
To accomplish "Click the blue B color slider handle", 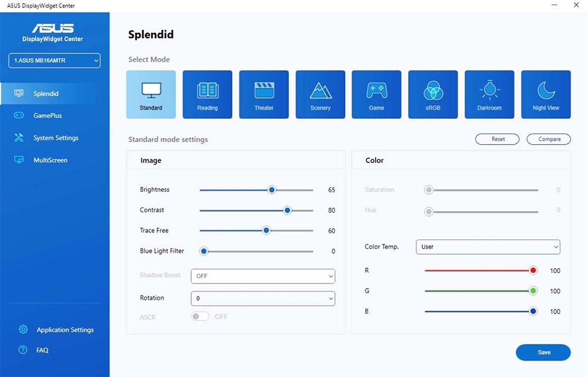I will (x=533, y=311).
